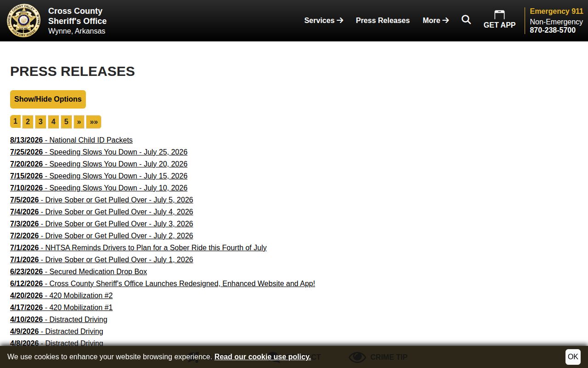588x368 pixels.
Task: Click the Cross County Sheriff's Office title text
Action: pos(77,16)
